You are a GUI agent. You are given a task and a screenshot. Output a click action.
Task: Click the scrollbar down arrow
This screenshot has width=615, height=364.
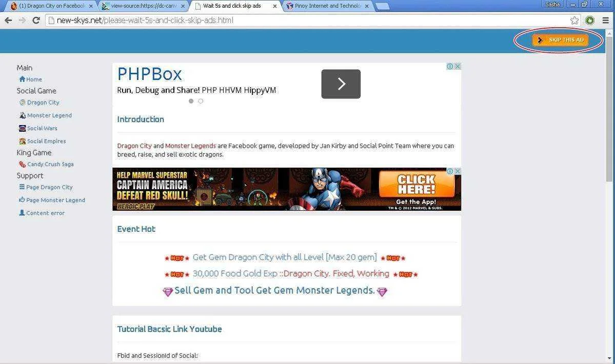pos(609,358)
